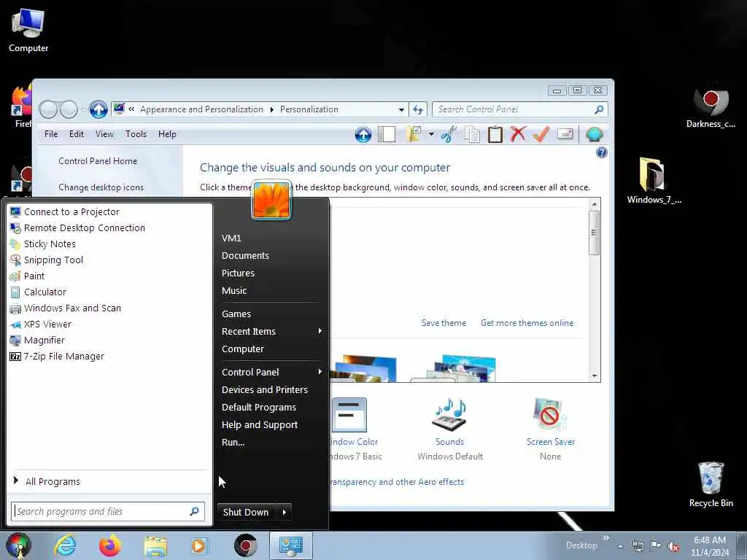Viewport: 747px width, 560px height.
Task: Click the scissors Cut icon
Action: tap(449, 135)
